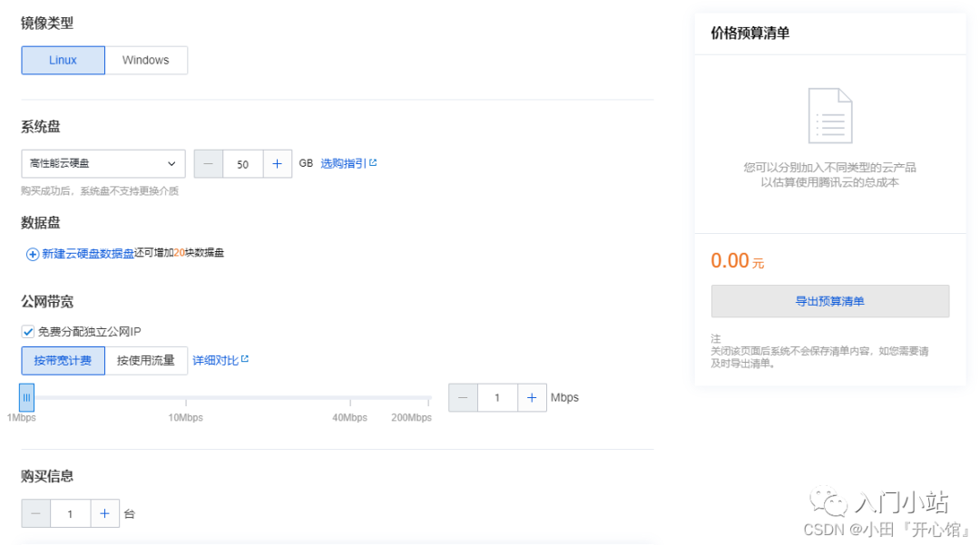The image size is (980, 545).
Task: Switch image type to Windows
Action: 146,60
